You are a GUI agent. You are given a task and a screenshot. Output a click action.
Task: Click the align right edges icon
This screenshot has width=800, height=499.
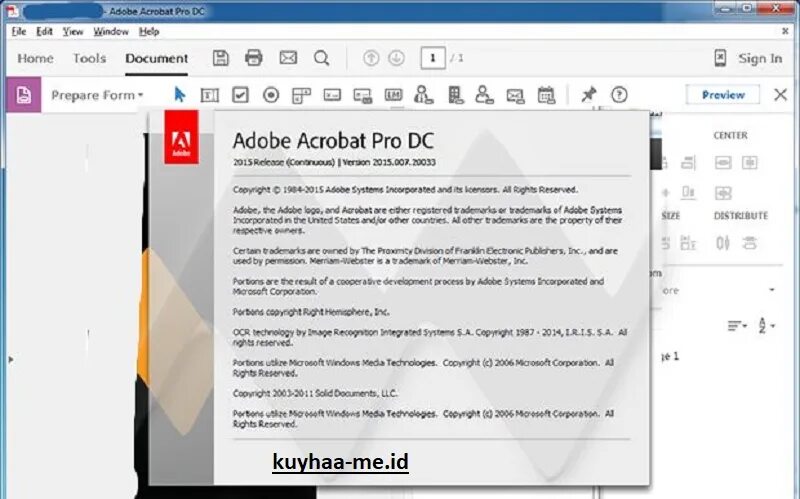coord(688,163)
